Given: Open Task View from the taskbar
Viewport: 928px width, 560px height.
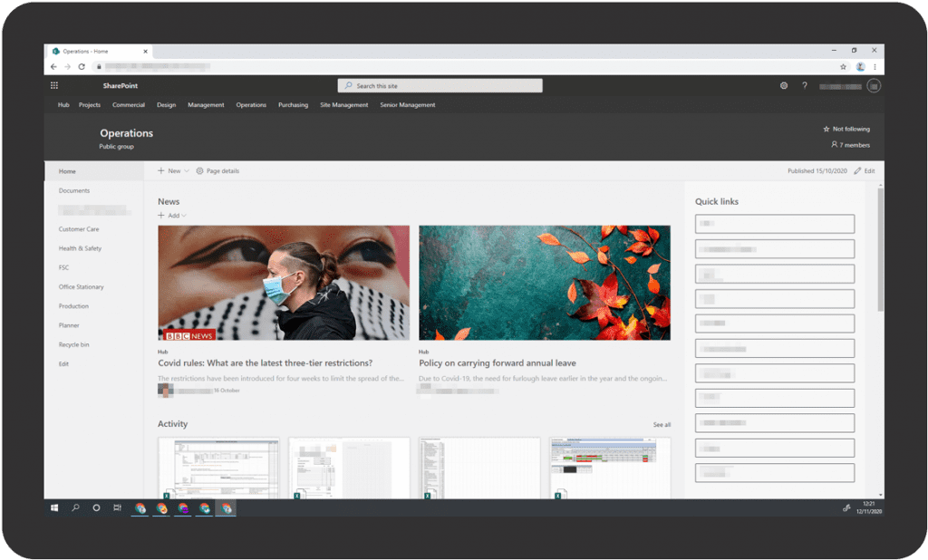Looking at the screenshot, I should tap(116, 508).
